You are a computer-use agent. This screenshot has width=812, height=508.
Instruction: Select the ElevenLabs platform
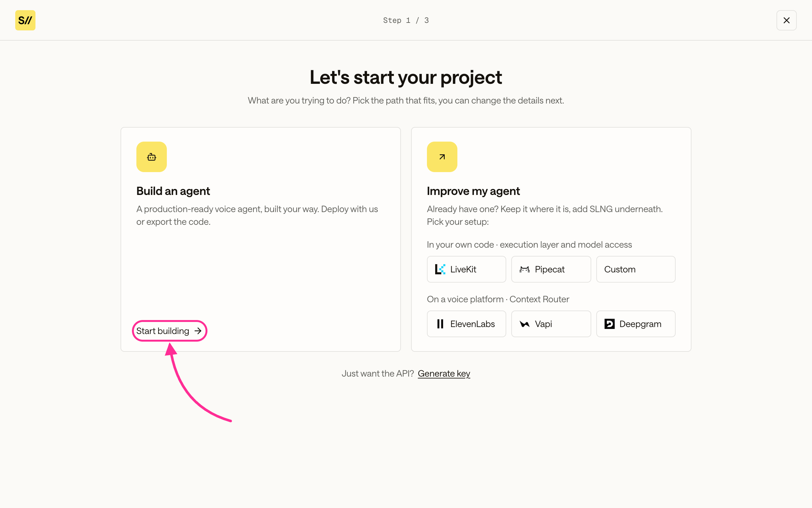(x=466, y=324)
